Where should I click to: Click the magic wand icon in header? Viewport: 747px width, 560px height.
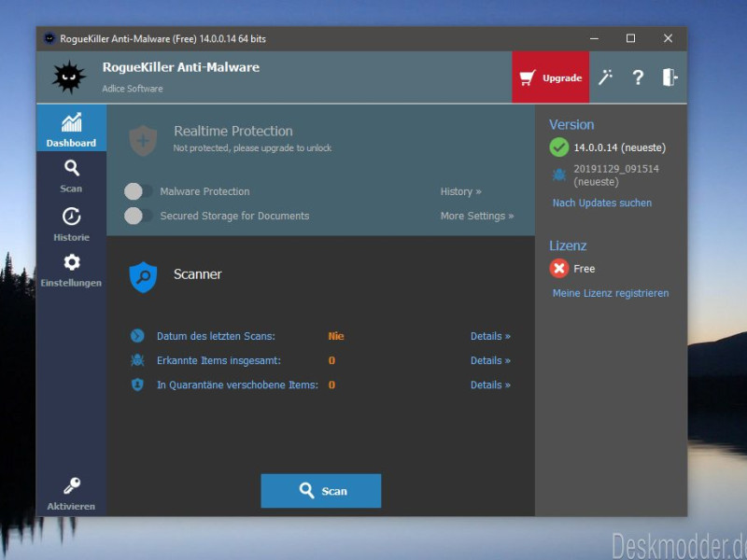click(605, 77)
